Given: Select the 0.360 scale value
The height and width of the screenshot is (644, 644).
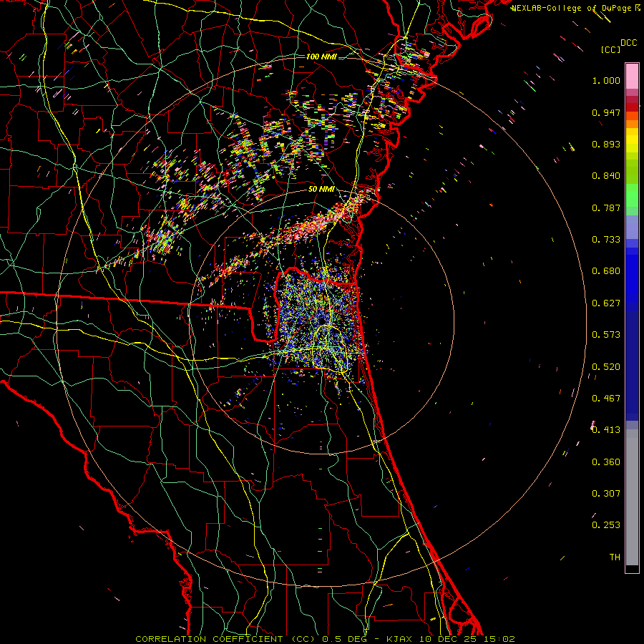Looking at the screenshot, I should [606, 462].
